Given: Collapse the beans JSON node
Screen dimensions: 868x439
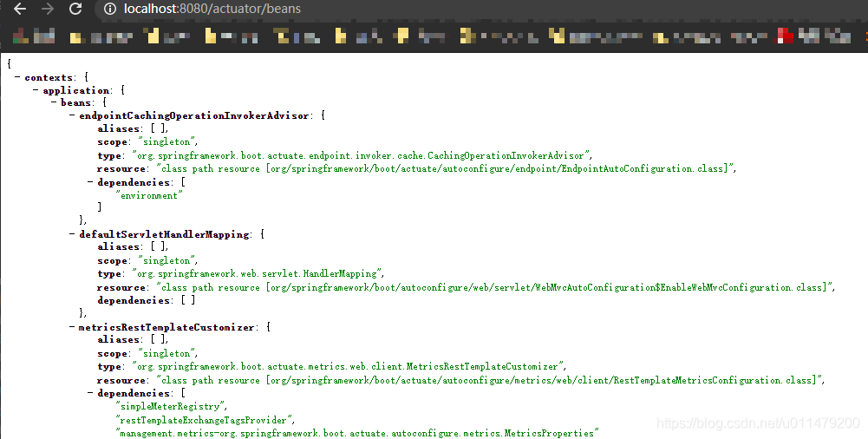Looking at the screenshot, I should (54, 103).
